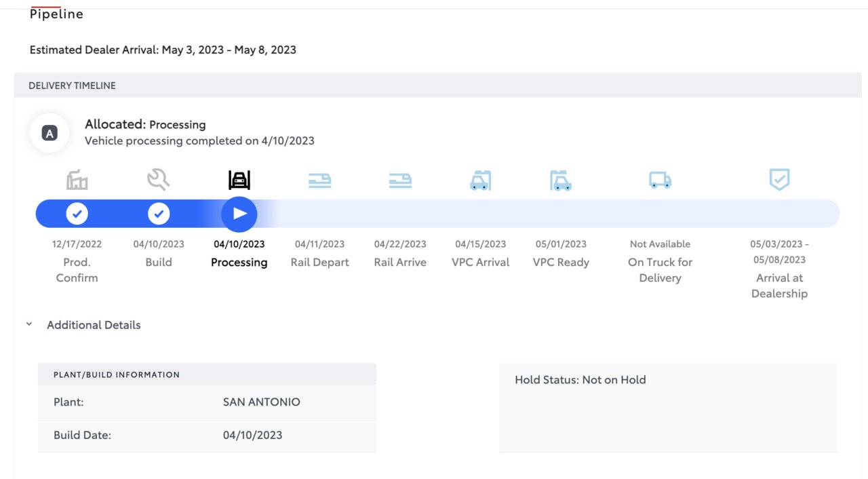Click the Rail Arrive train icon
Viewport: 868px width, 479px height.
tap(400, 180)
